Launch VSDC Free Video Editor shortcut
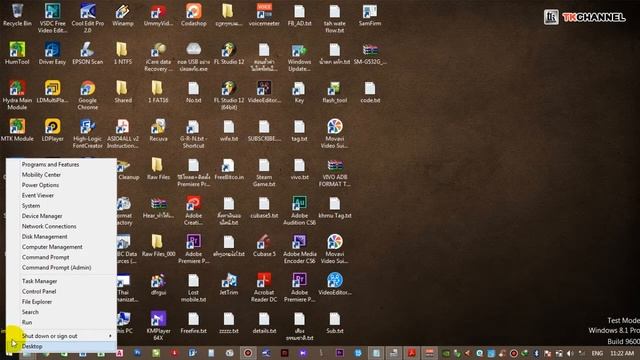This screenshot has width=640, height=360. 52,18
